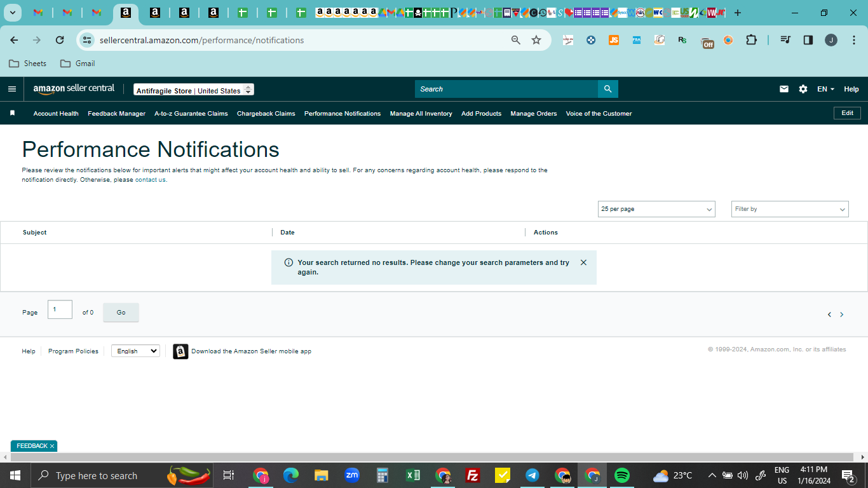Click the Amazon Seller mobile app icon
The height and width of the screenshot is (488, 868).
[180, 351]
